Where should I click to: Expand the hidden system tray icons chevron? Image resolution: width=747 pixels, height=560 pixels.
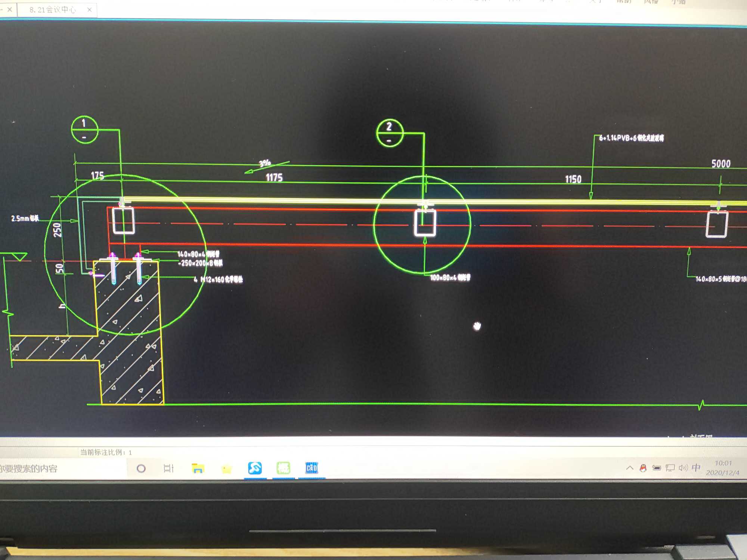(x=630, y=468)
